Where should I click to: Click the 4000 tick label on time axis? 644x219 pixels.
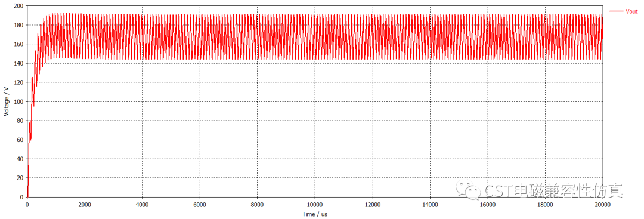click(x=142, y=204)
